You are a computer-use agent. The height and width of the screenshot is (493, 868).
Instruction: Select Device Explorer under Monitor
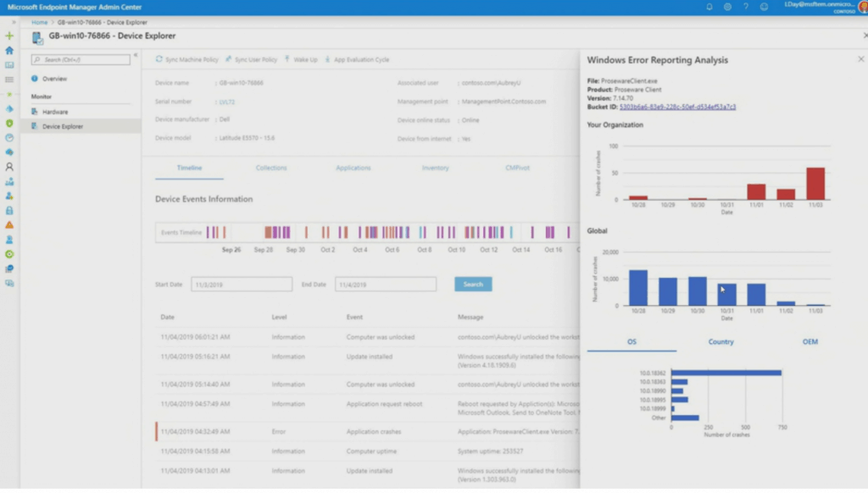point(81,126)
